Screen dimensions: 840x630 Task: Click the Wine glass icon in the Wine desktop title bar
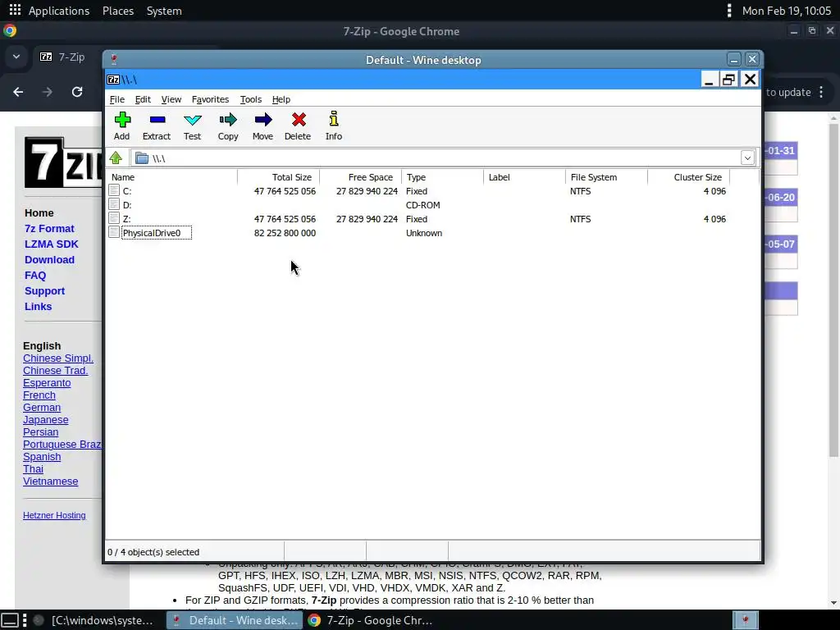point(113,59)
